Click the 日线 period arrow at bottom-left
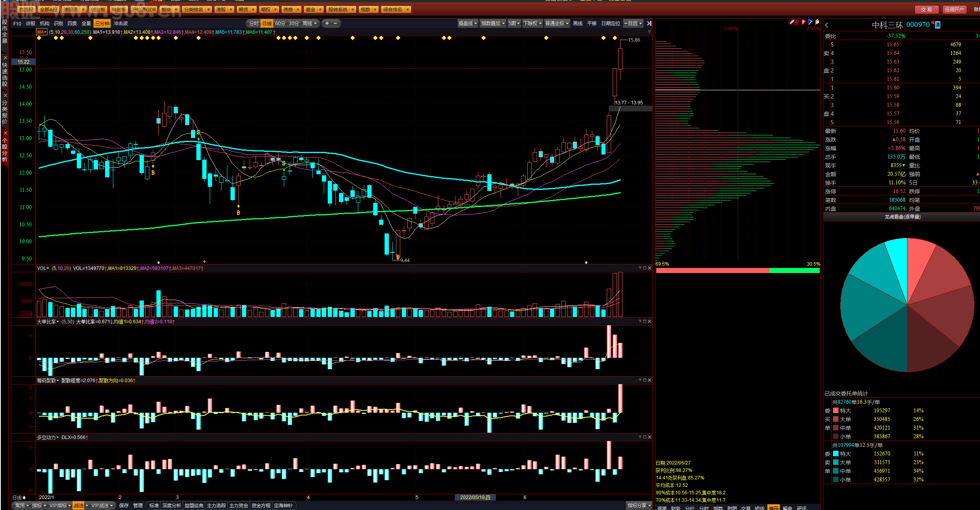Viewport: 980px width, 510px height. (24, 497)
